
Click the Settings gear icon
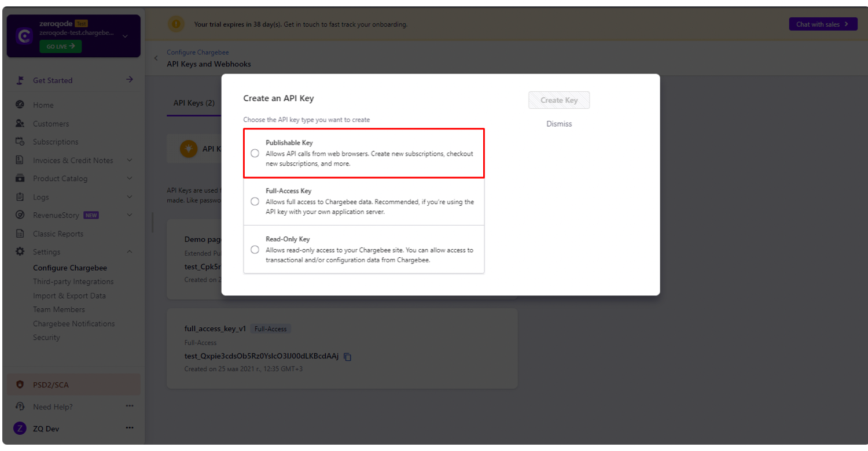[20, 252]
